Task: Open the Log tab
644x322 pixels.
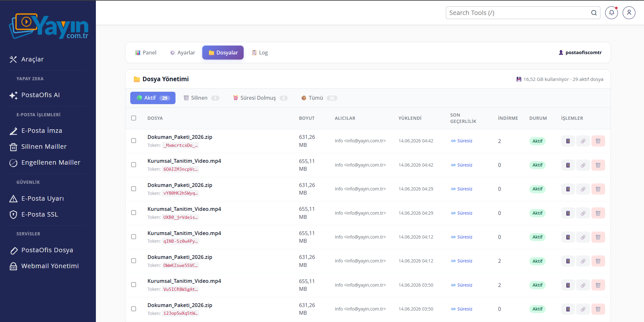Action: (x=260, y=53)
